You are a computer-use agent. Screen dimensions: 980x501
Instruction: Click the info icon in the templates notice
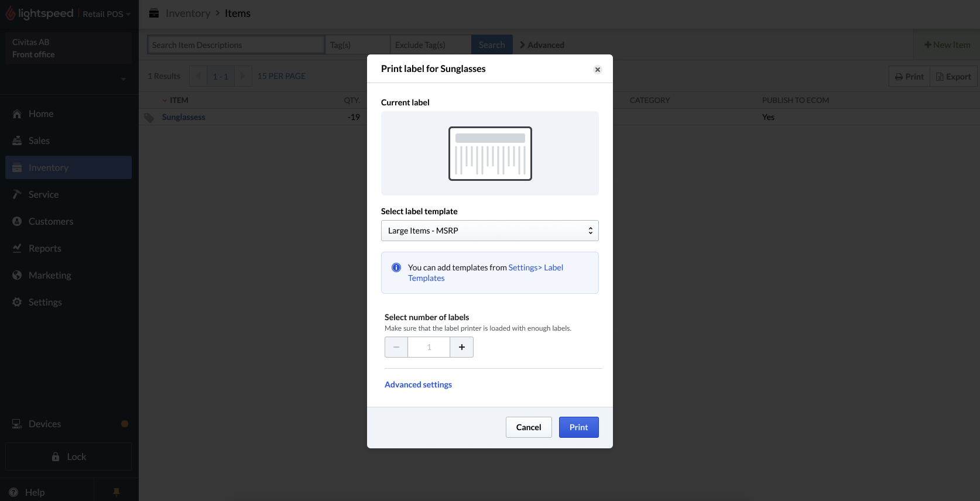[396, 267]
